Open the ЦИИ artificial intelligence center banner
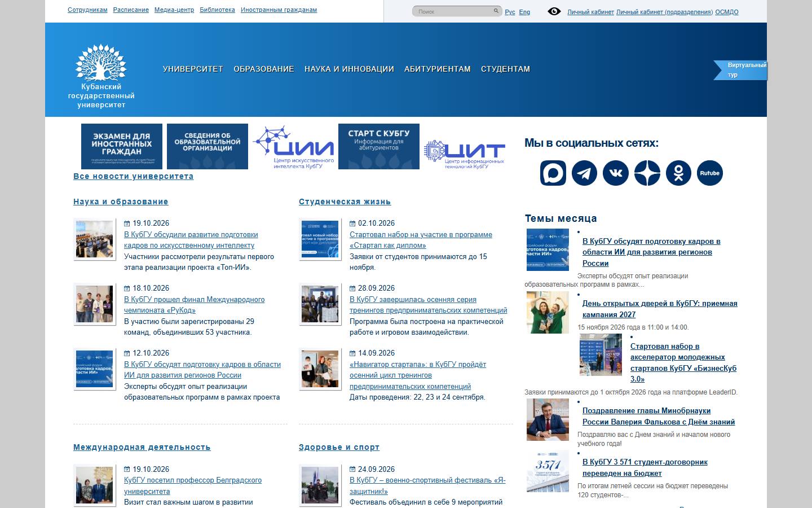The image size is (812, 508). pos(293,147)
